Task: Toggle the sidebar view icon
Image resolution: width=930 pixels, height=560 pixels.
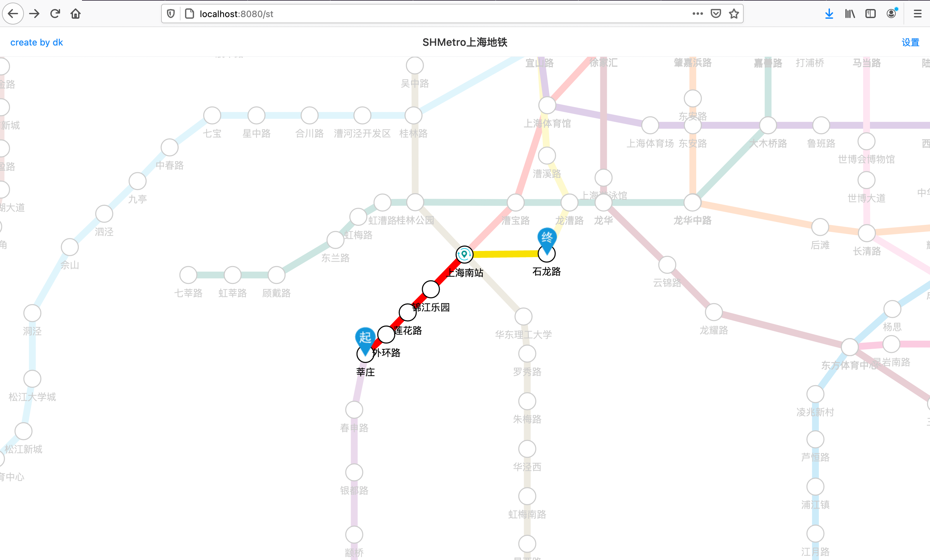Action: 870,14
